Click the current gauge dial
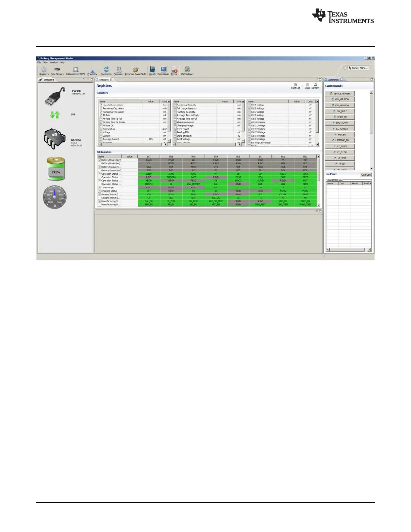The height and width of the screenshot is (532, 411). click(x=55, y=197)
